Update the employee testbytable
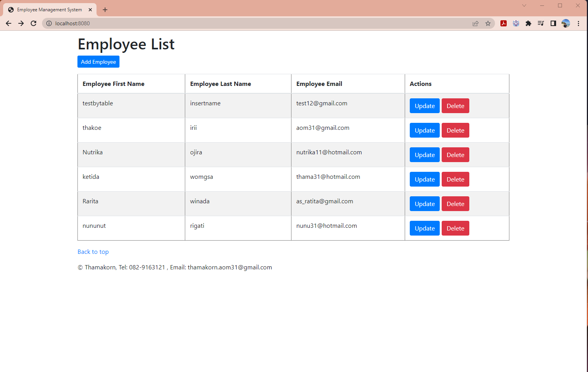This screenshot has width=588, height=372. 425,106
